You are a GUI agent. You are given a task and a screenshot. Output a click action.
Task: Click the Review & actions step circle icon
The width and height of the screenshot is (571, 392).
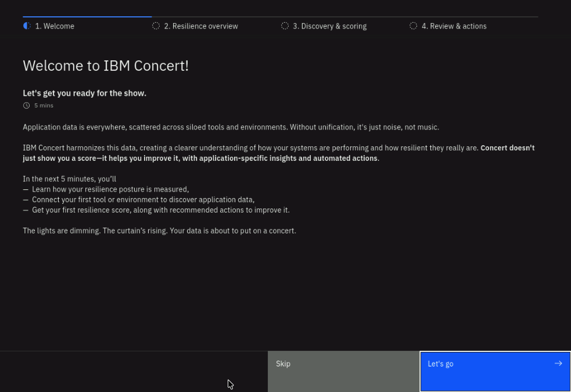coord(413,26)
